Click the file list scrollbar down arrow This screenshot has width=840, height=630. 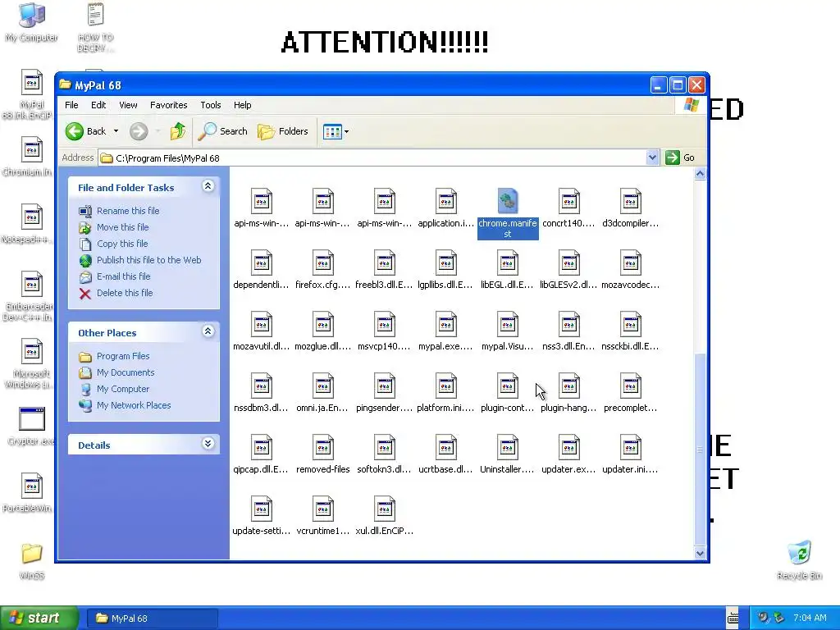coord(700,554)
